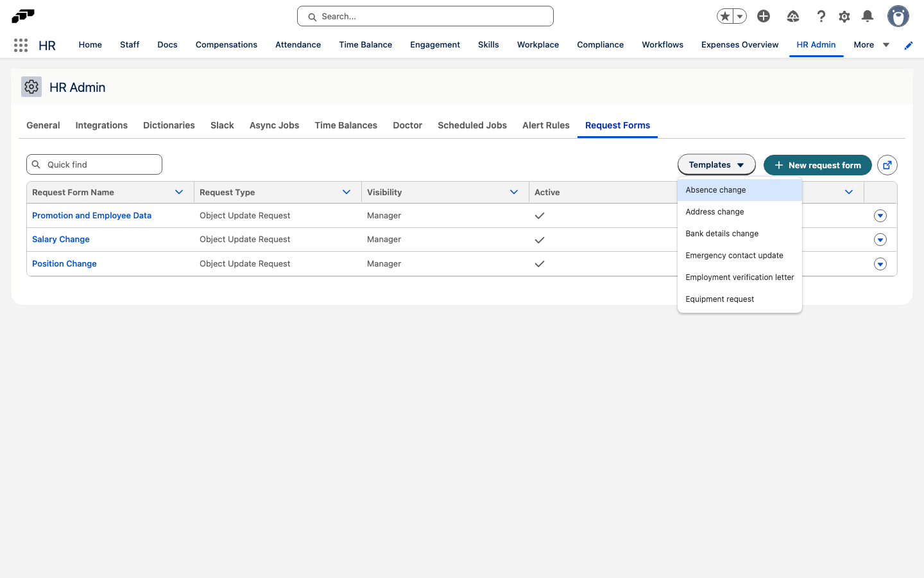The image size is (924, 578).
Task: Choose the Bank details change template
Action: click(x=740, y=234)
